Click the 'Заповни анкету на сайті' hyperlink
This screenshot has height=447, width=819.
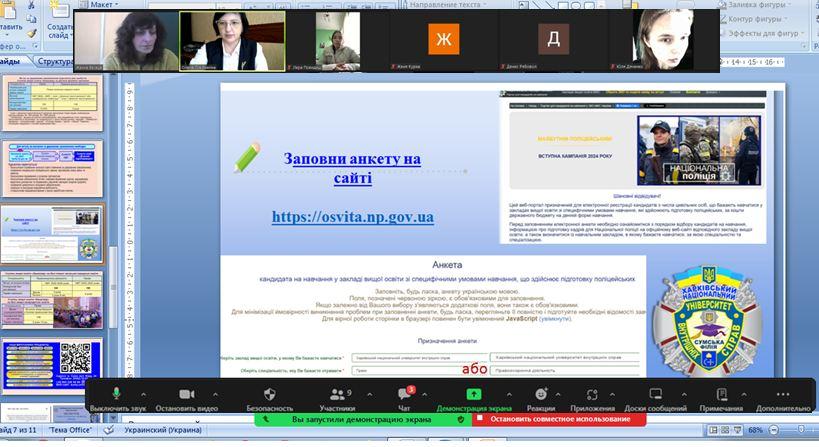353,168
